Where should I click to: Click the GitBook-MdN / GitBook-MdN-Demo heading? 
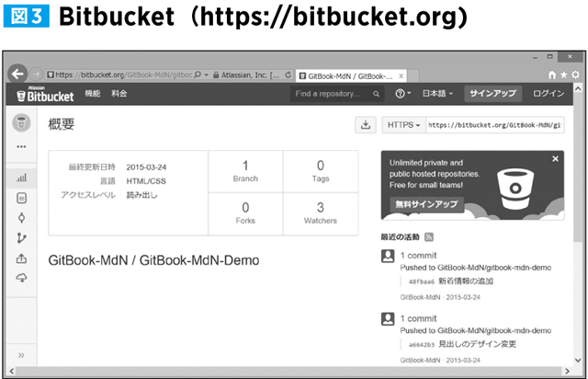153,260
